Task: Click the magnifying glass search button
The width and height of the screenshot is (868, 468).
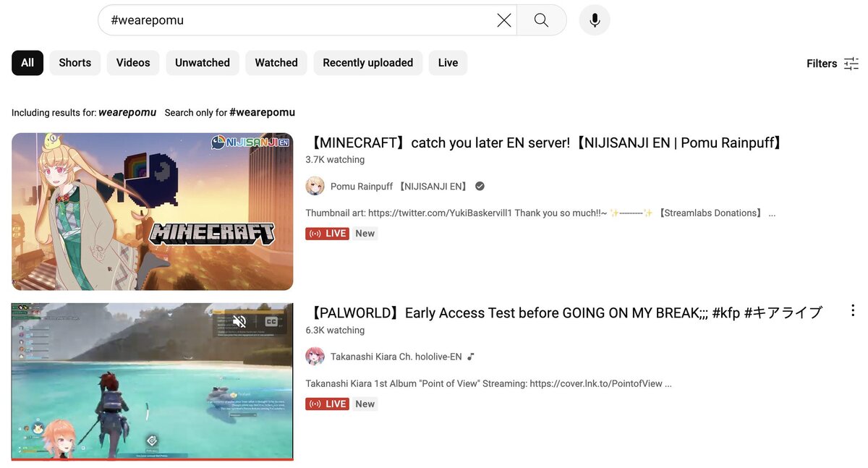Action: coord(541,20)
